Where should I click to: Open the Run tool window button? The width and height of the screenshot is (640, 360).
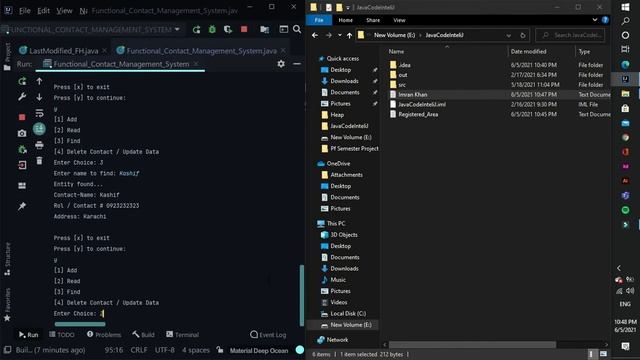[x=28, y=335]
